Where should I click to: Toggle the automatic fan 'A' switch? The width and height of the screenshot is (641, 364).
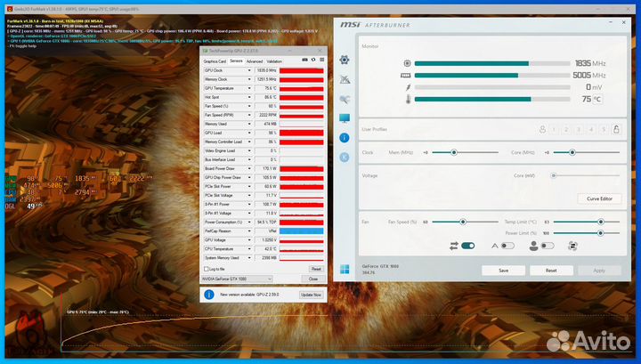507,246
